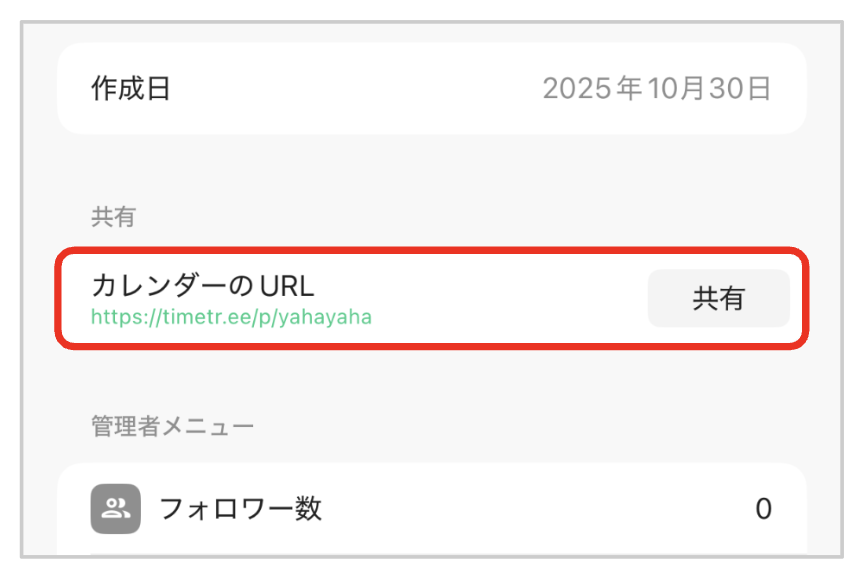The image size is (866, 576).
Task: Click the 30日 day in the creation date
Action: [746, 89]
